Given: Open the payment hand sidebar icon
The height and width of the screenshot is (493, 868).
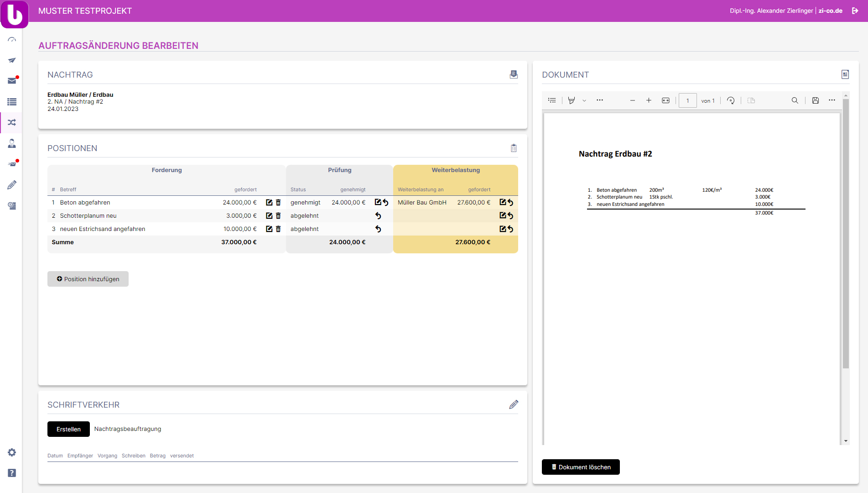Looking at the screenshot, I should pyautogui.click(x=12, y=164).
